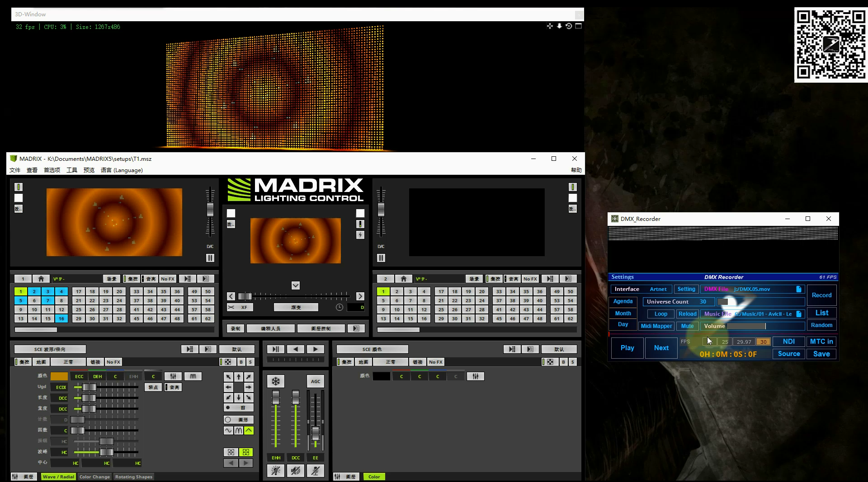Select the down-left diagonal direction arrow
Image resolution: width=868 pixels, height=482 pixels.
click(229, 398)
